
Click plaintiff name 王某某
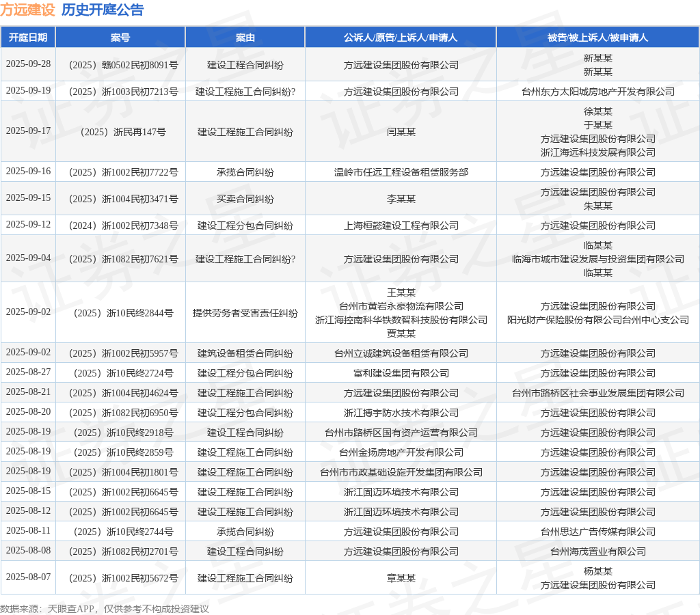point(401,292)
